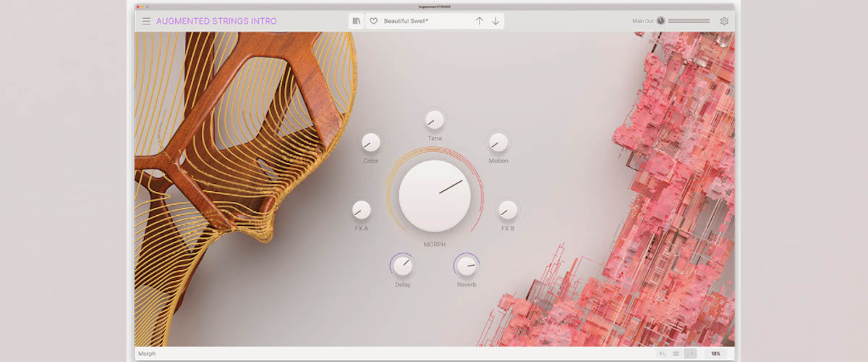The image size is (868, 362).
Task: Click the Main Out level meter
Action: pyautogui.click(x=689, y=21)
